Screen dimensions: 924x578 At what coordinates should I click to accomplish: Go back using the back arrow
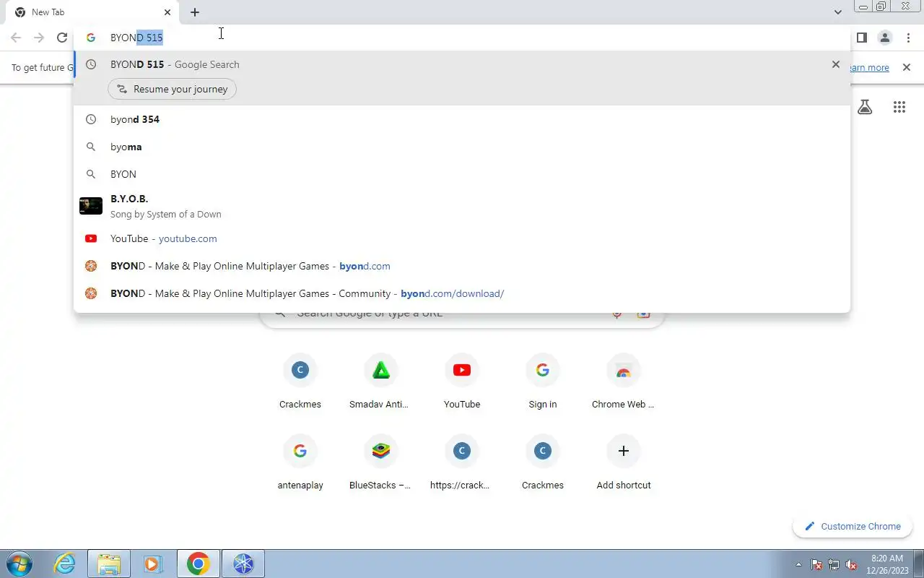click(x=16, y=38)
